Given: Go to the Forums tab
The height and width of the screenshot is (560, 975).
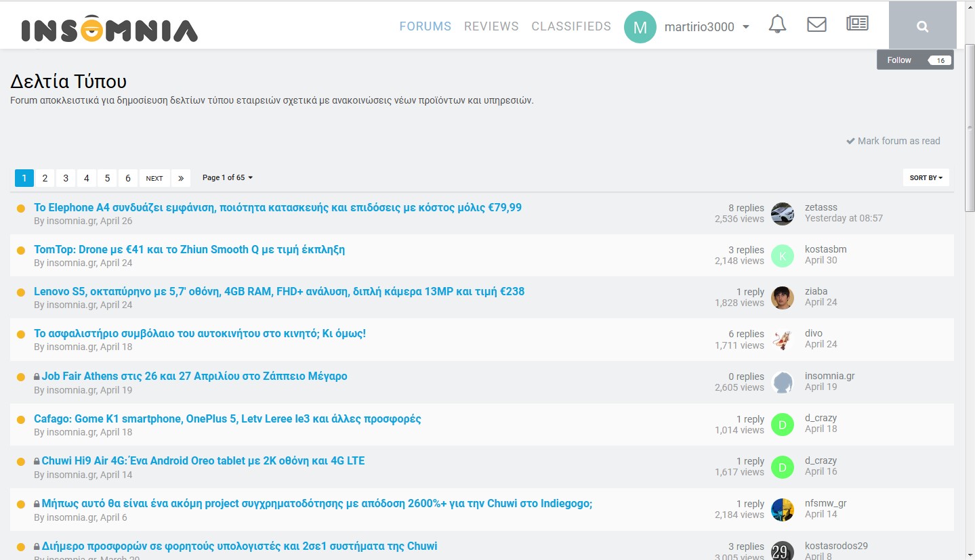Looking at the screenshot, I should [426, 26].
